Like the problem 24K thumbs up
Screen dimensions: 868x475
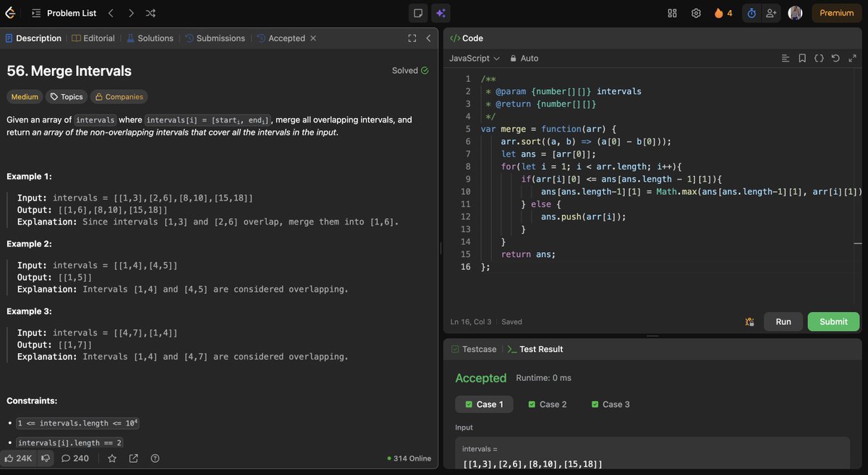pyautogui.click(x=18, y=458)
